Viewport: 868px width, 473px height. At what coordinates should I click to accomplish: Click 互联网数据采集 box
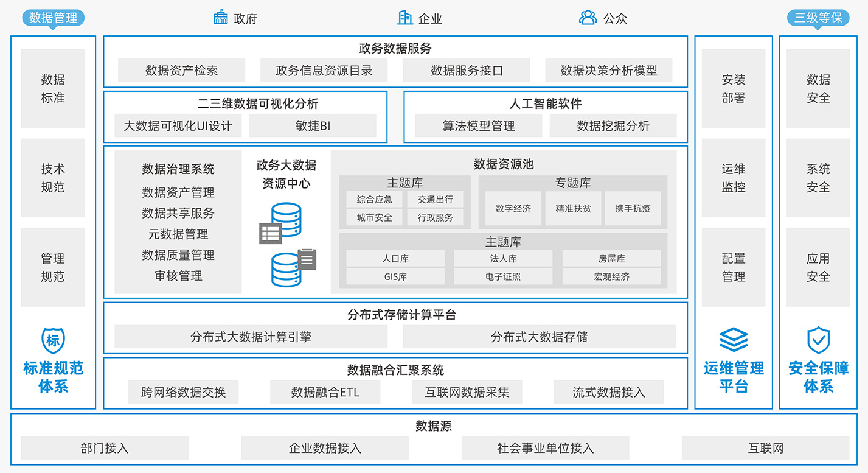[467, 391]
